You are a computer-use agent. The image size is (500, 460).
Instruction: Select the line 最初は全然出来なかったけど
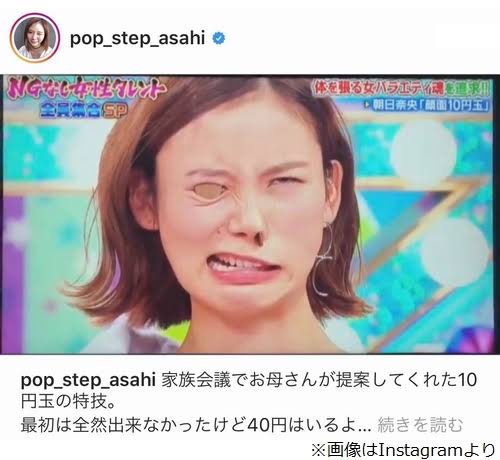[196, 425]
